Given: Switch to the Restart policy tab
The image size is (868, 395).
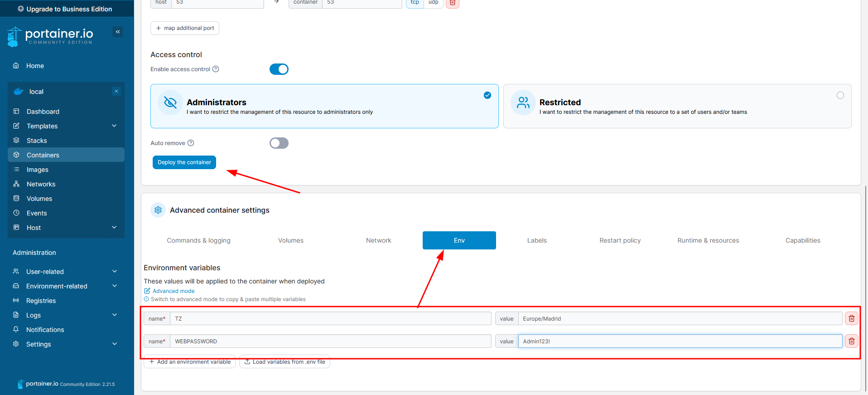Looking at the screenshot, I should click(620, 240).
